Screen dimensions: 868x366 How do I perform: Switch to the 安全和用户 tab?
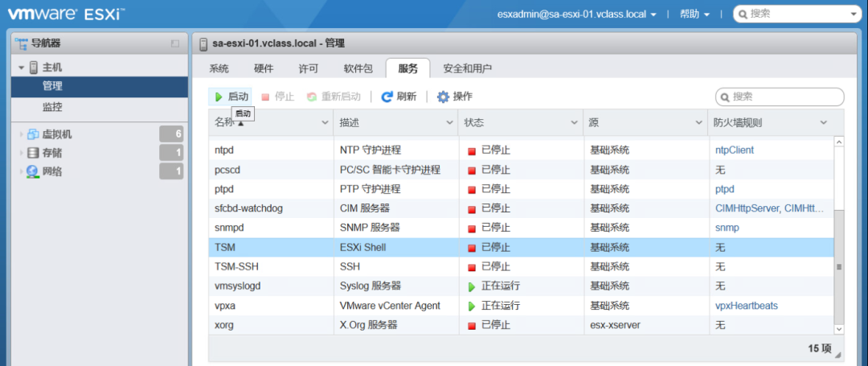tap(468, 68)
